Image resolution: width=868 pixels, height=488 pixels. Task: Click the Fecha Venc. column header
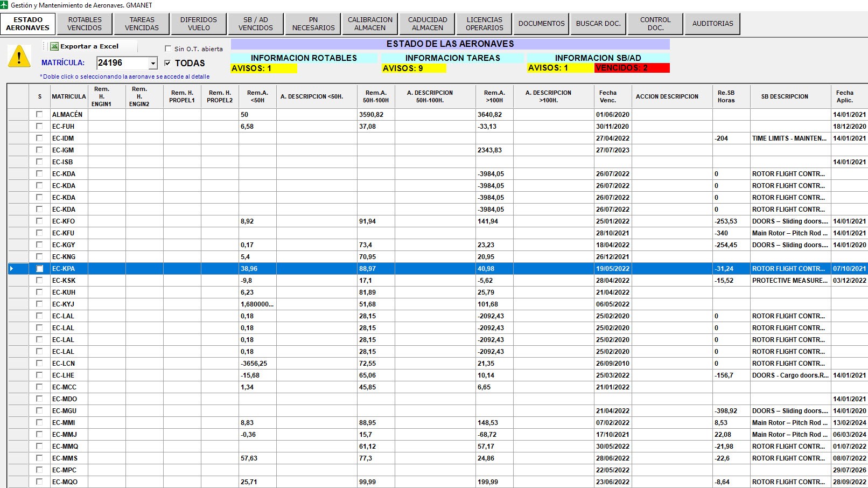[608, 96]
